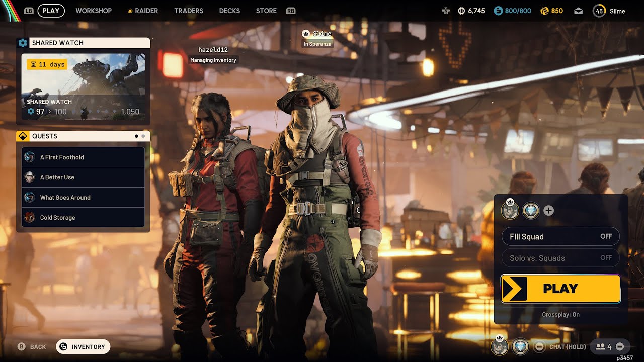Screen dimensions: 644x362
Task: Click the Cold Storage trader portrait
Action: (x=29, y=217)
